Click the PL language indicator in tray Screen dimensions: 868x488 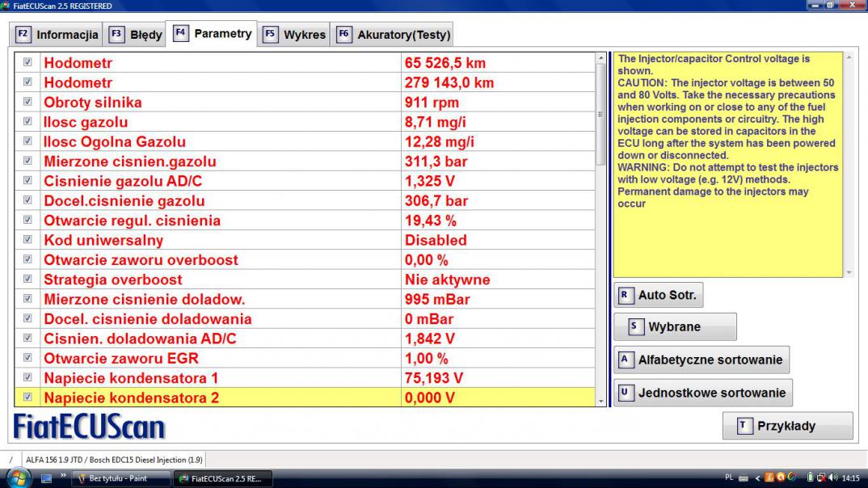tap(730, 477)
